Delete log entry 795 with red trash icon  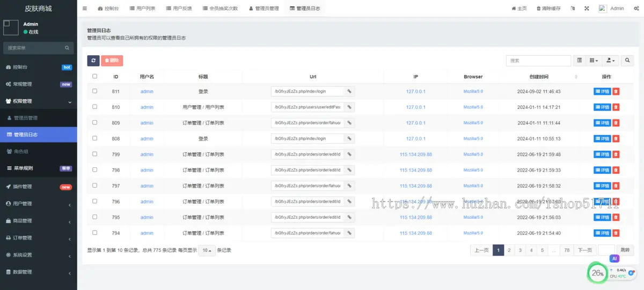tap(616, 218)
